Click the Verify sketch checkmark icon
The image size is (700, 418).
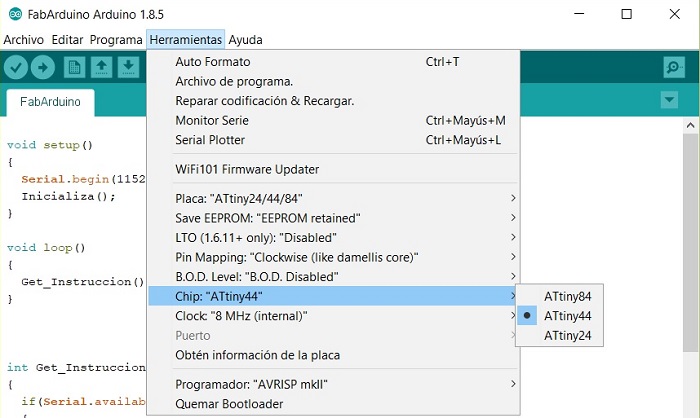click(16, 67)
